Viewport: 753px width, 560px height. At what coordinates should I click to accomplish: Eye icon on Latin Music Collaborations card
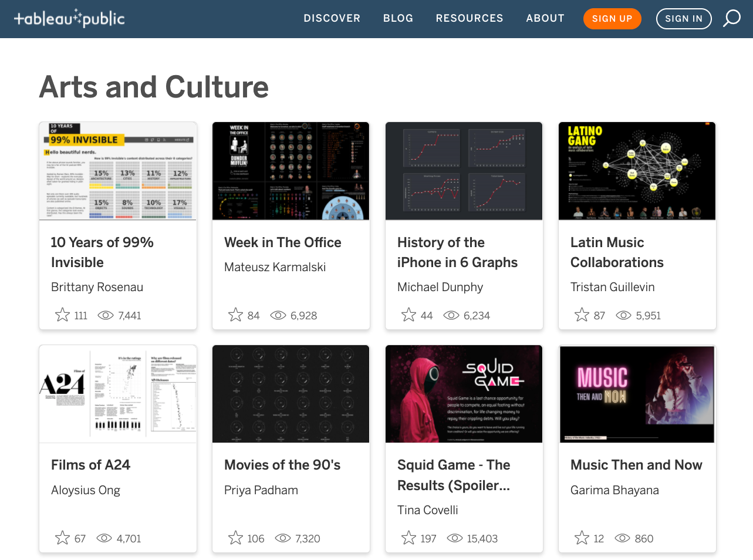click(x=623, y=315)
